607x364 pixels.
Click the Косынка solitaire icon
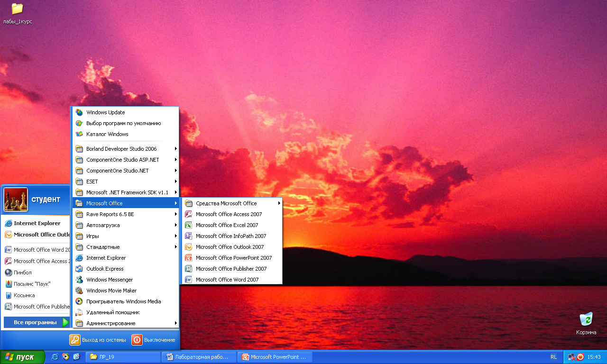point(8,295)
